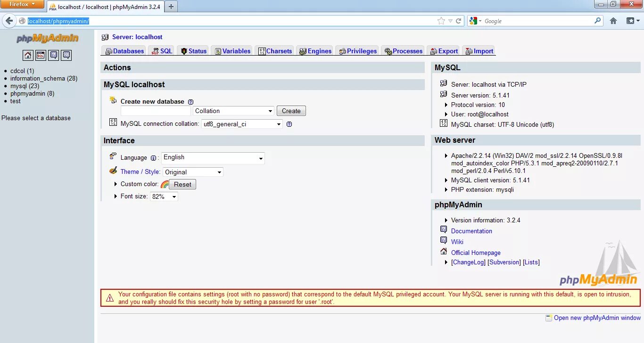Click Documentation book icon
644x343 pixels.
[x=444, y=230]
